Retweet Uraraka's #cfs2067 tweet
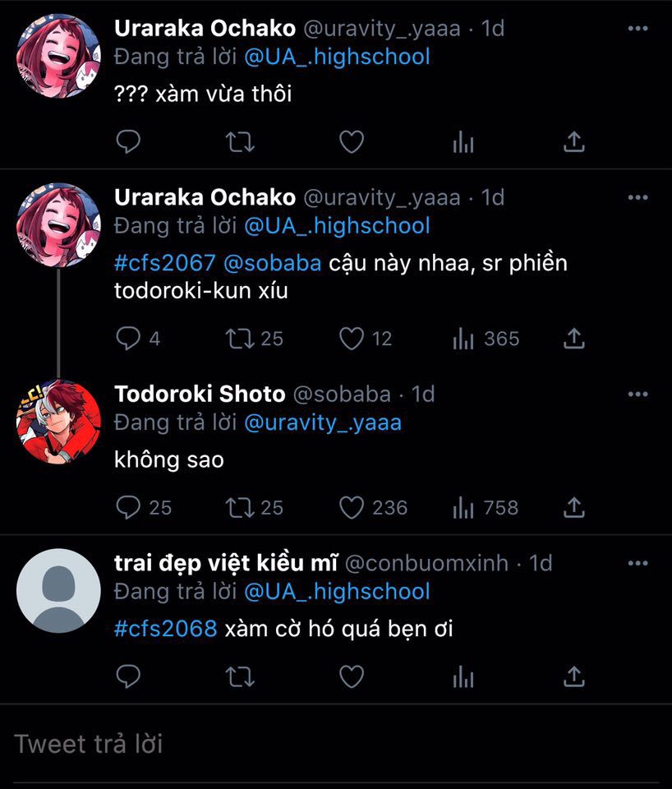 [240, 339]
